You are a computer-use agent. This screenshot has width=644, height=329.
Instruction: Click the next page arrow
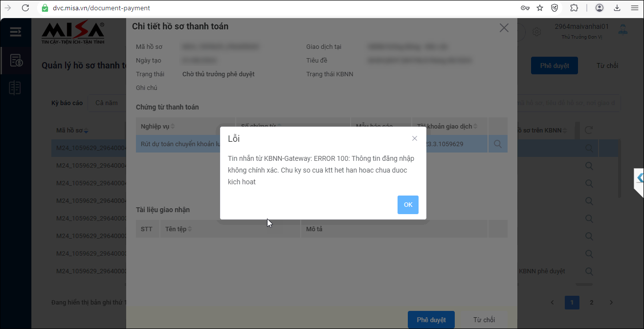click(x=611, y=303)
